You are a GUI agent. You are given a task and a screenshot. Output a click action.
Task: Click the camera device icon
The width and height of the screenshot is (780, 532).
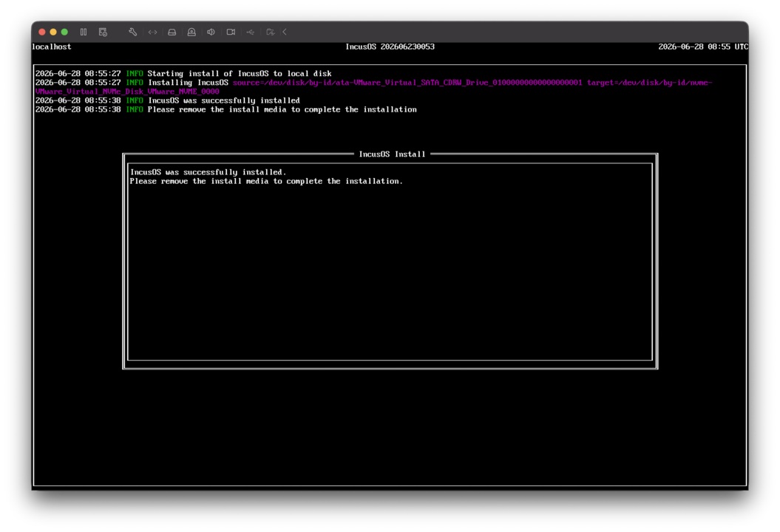click(231, 32)
